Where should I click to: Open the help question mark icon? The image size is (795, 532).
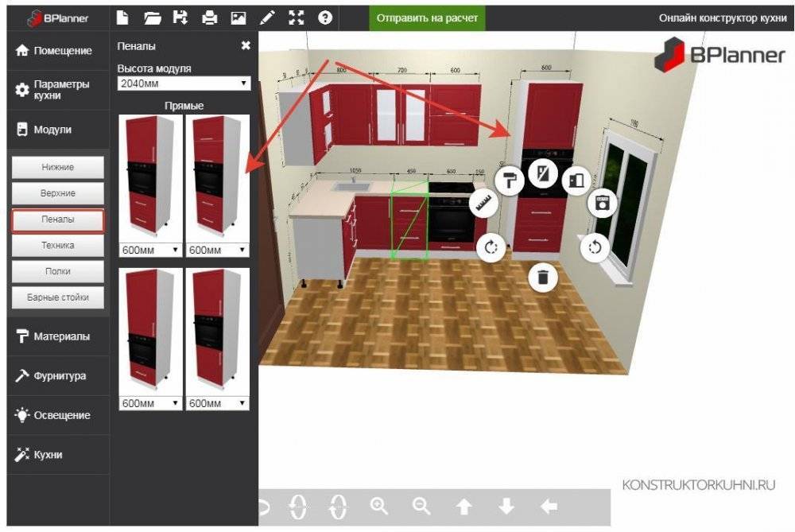(324, 17)
